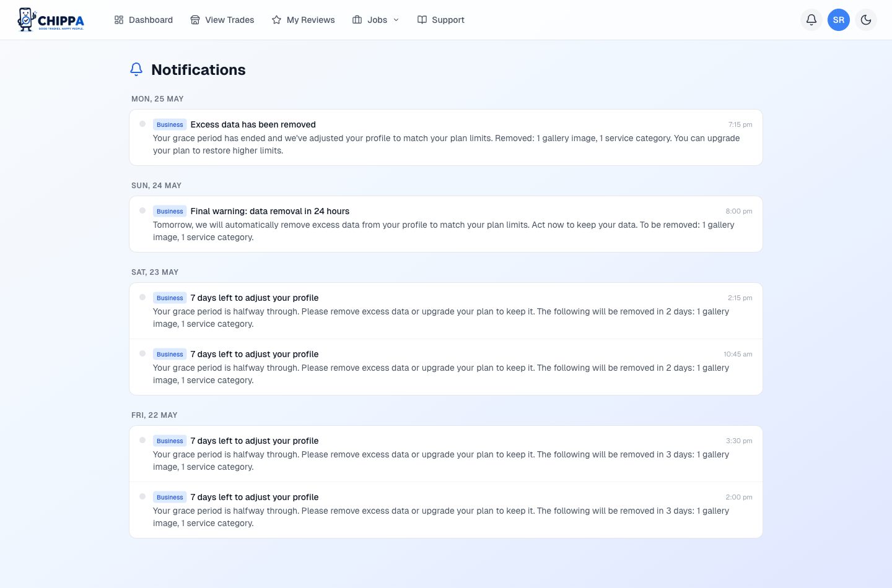Image resolution: width=892 pixels, height=588 pixels.
Task: Open the 2:00 pm '7 days left' notification
Action: pyautogui.click(x=446, y=510)
